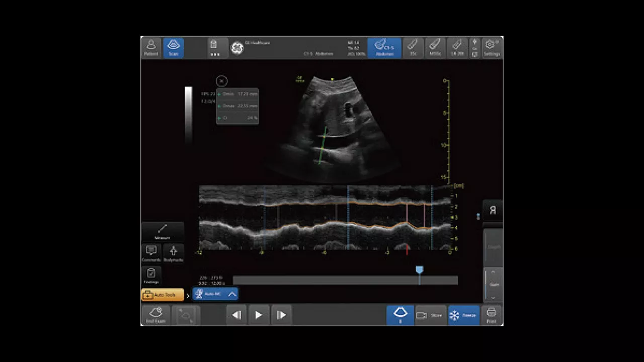
Task: Open the Settings gear
Action: pyautogui.click(x=492, y=48)
